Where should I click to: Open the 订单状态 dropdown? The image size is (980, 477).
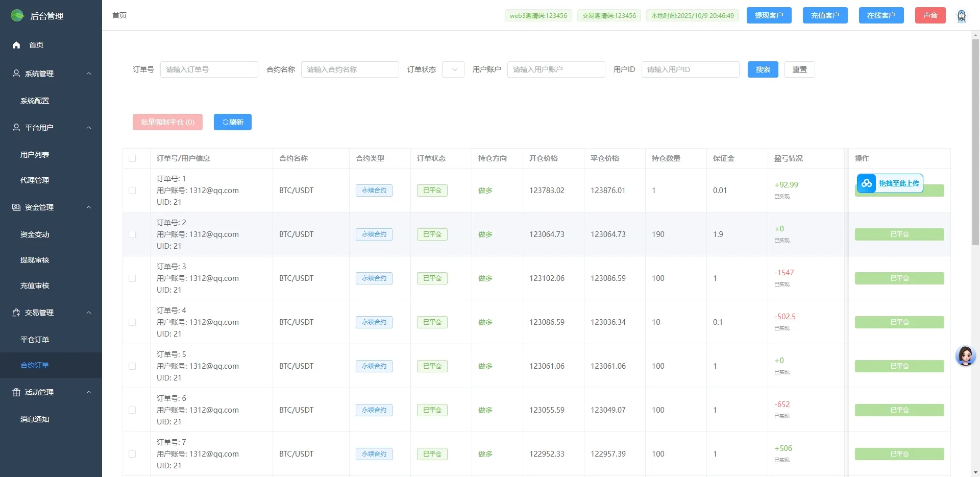453,69
